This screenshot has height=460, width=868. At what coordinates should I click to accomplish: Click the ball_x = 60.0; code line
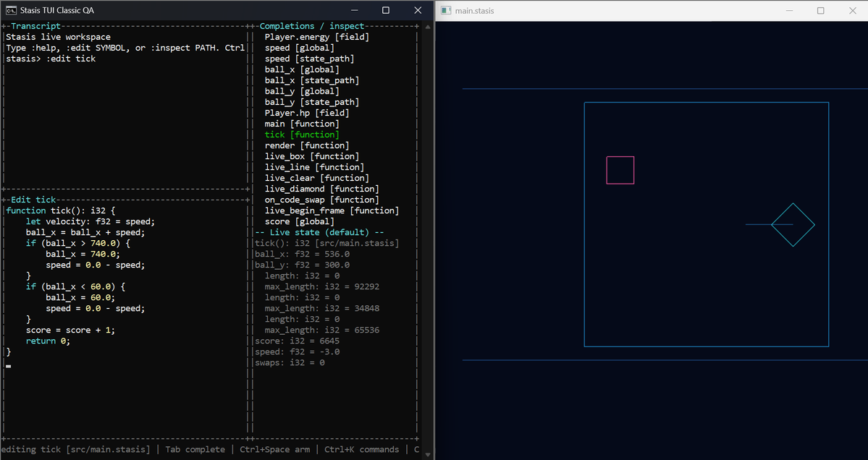click(81, 297)
